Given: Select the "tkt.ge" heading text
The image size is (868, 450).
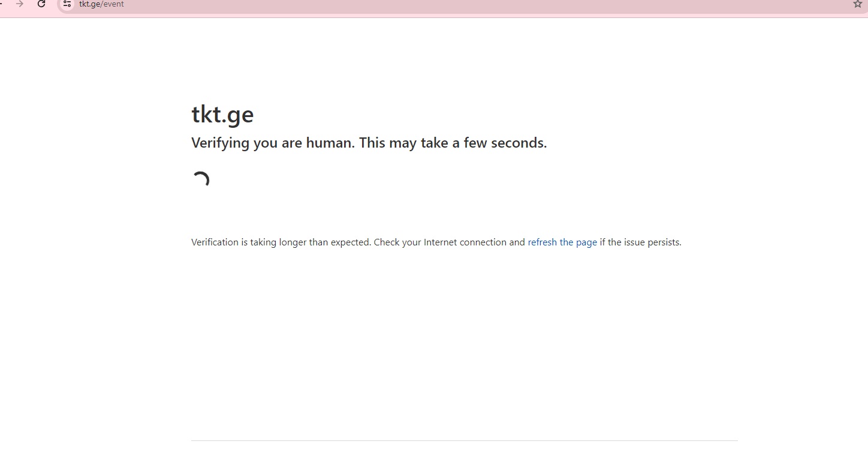Looking at the screenshot, I should tap(222, 114).
